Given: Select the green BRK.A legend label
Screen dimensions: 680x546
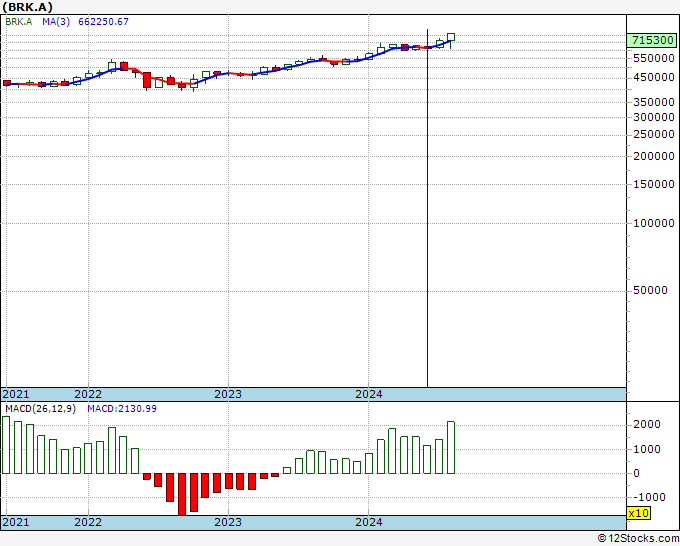Looking at the screenshot, I should pyautogui.click(x=19, y=22).
